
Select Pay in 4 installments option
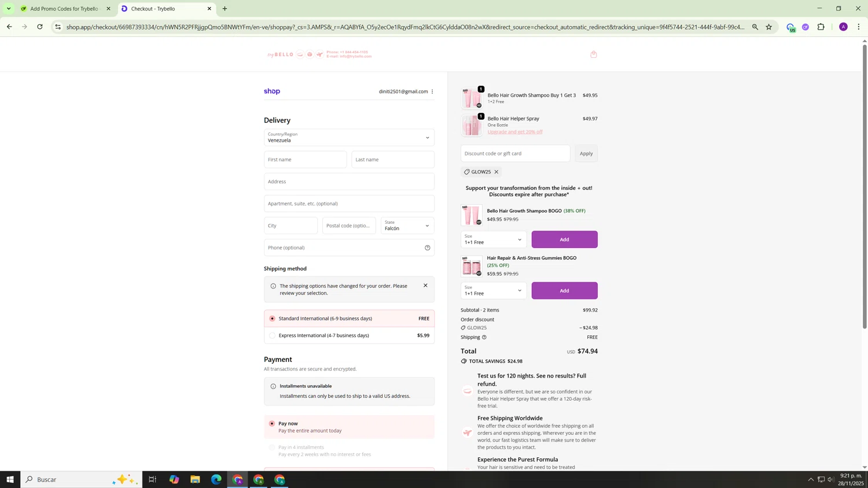coord(349,450)
